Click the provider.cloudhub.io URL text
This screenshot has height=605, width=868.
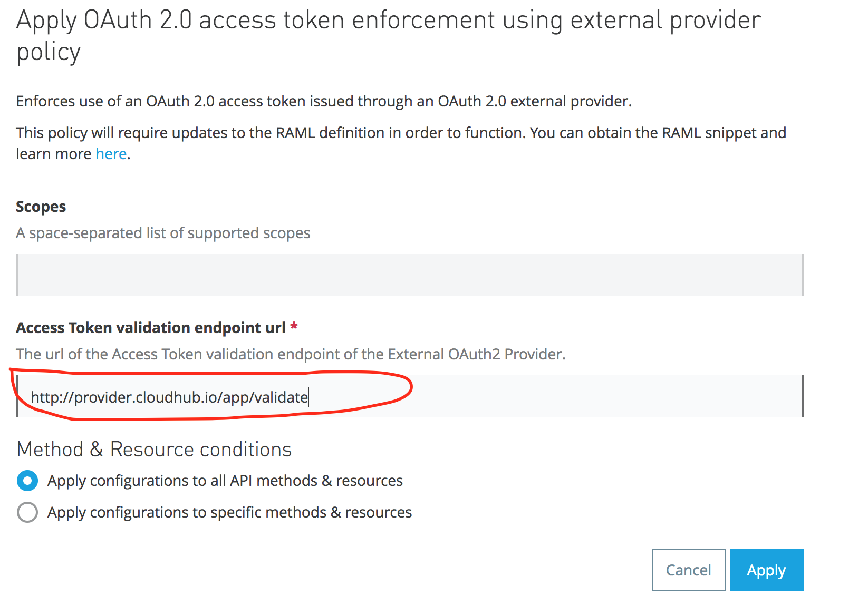169,397
